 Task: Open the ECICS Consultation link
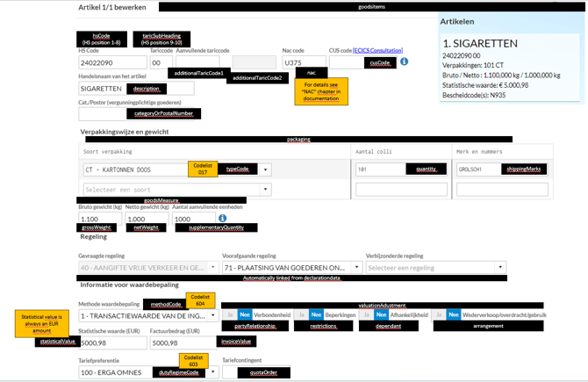click(x=377, y=50)
